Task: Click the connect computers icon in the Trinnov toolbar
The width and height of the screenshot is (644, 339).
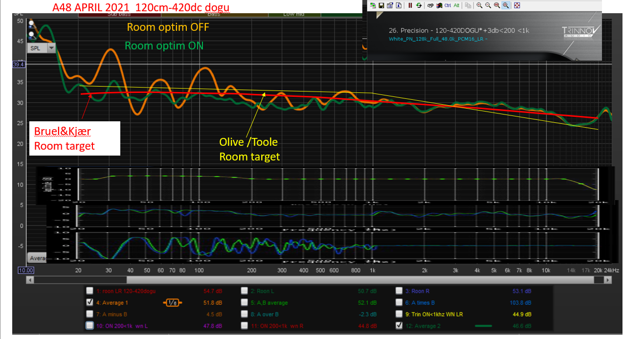Action: (373, 5)
